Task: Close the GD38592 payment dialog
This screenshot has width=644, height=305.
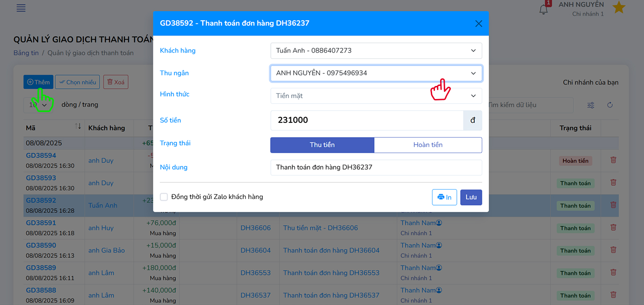Action: click(x=478, y=23)
